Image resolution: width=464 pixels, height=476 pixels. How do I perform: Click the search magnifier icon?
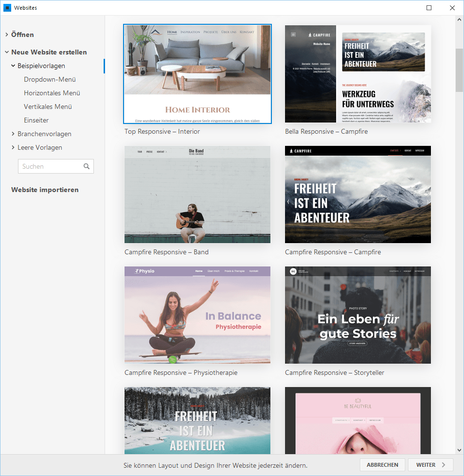tap(86, 166)
